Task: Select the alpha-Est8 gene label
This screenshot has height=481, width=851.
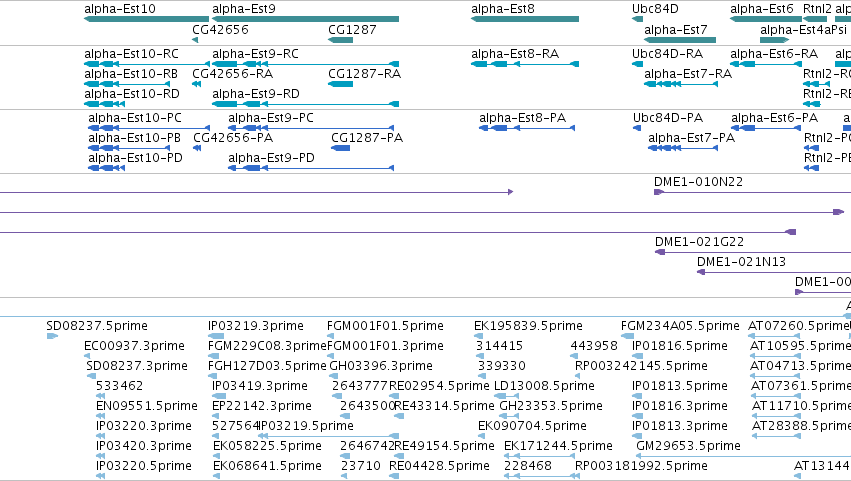Action: point(503,9)
